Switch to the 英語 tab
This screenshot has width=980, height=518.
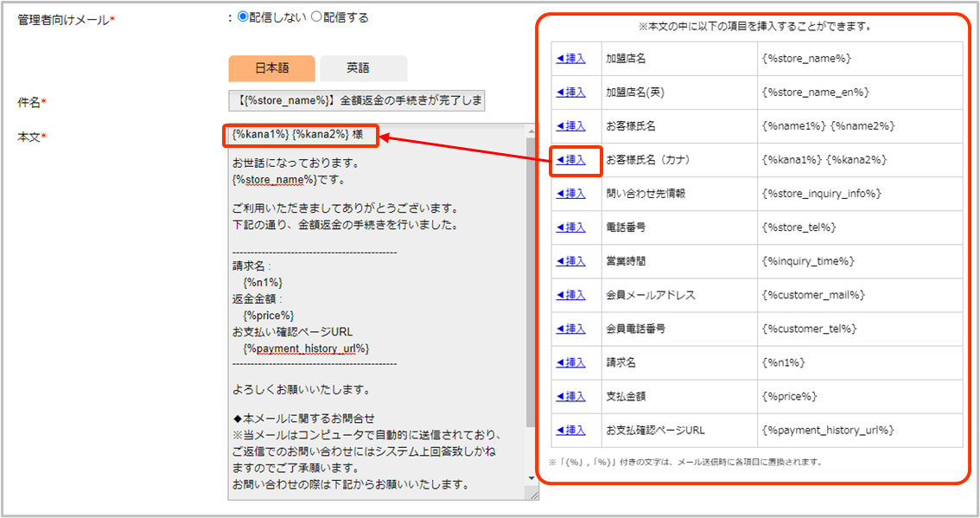[363, 68]
